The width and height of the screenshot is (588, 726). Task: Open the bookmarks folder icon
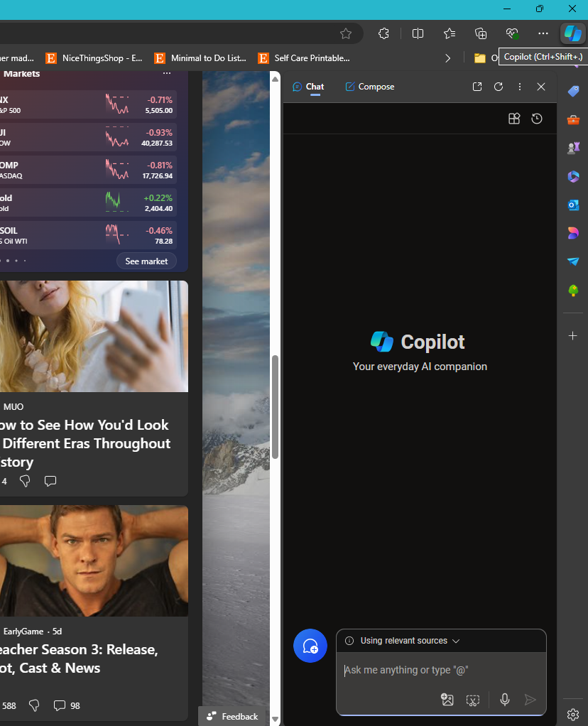(479, 58)
